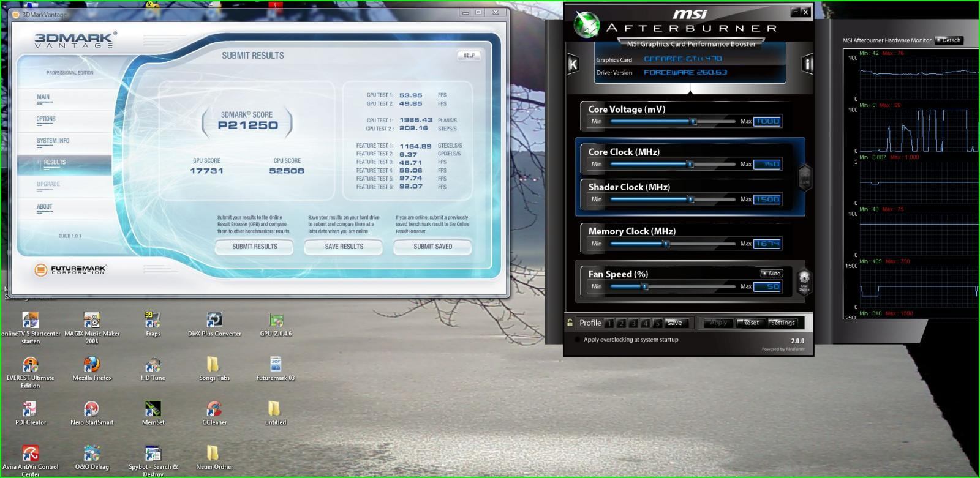Click the Core Voltage value field
980x478 pixels.
(x=767, y=121)
